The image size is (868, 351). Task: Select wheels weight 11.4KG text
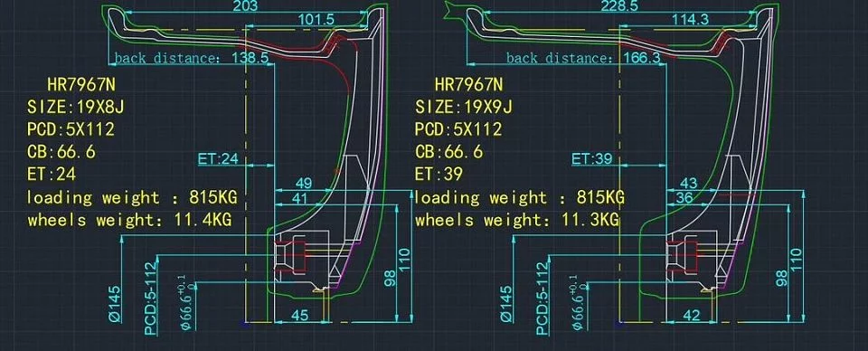tap(129, 221)
